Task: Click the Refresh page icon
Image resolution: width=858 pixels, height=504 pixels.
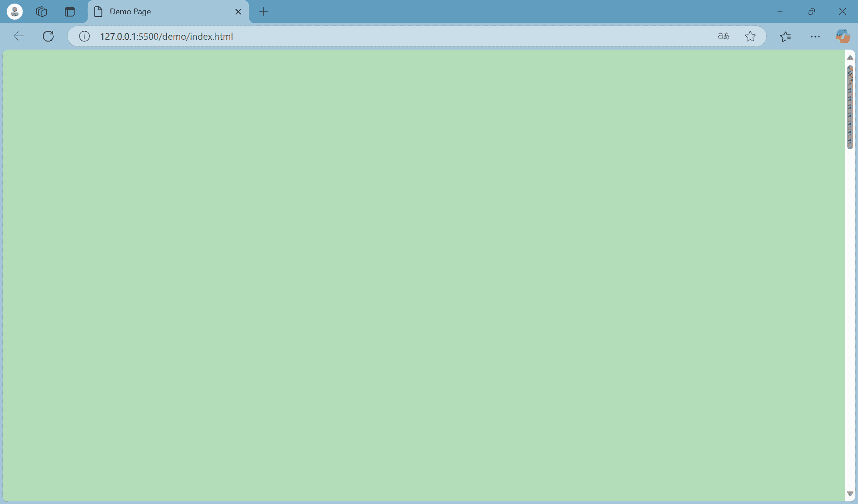Action: (48, 36)
